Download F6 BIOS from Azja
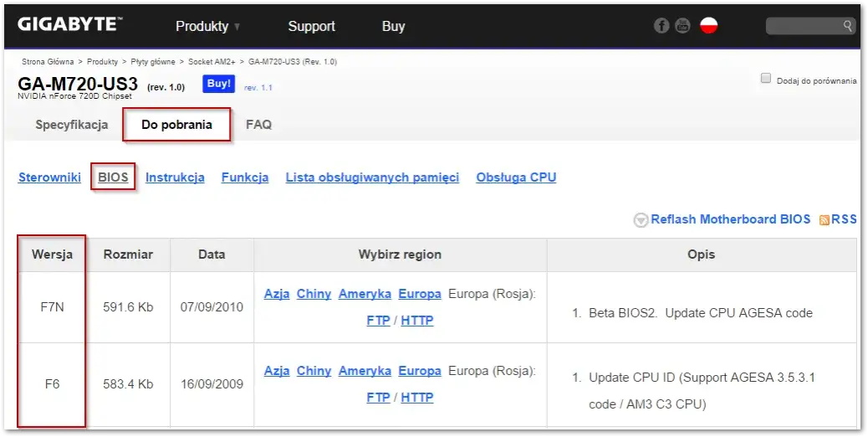The height and width of the screenshot is (437, 868). tap(277, 371)
